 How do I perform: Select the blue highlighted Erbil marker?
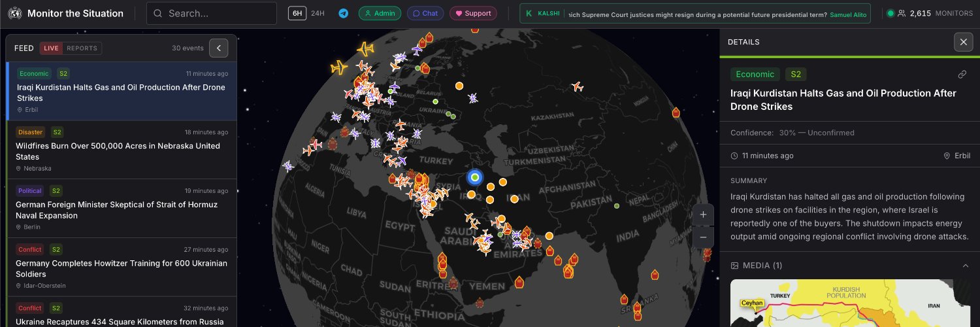(x=475, y=177)
